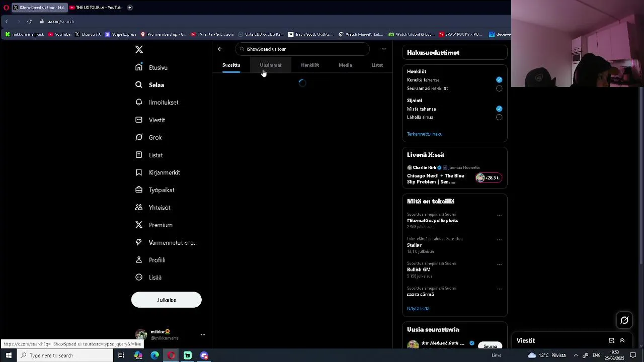Screen dimensions: 644x362
Task: Select Keneltä tahansa radio option
Action: [x=499, y=80]
